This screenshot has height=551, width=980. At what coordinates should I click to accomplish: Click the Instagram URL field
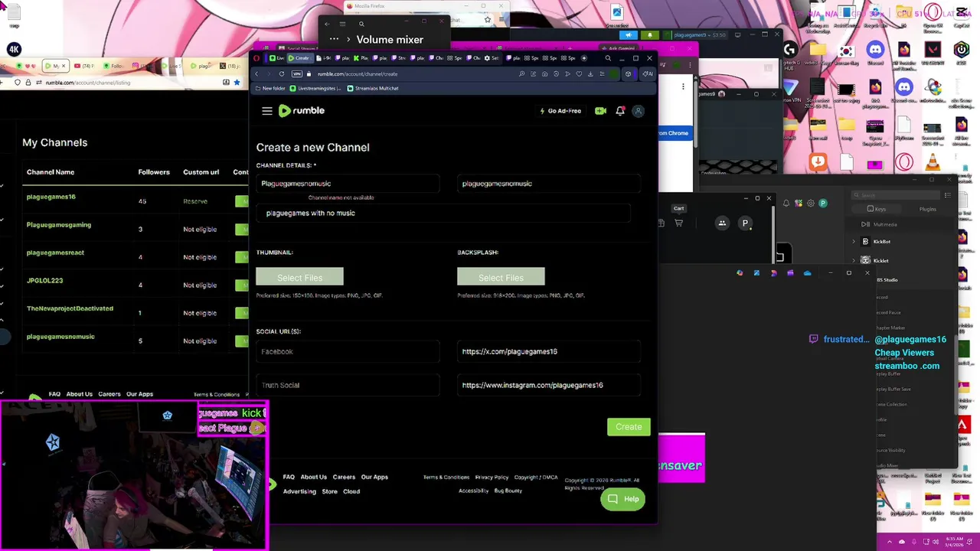click(x=549, y=386)
